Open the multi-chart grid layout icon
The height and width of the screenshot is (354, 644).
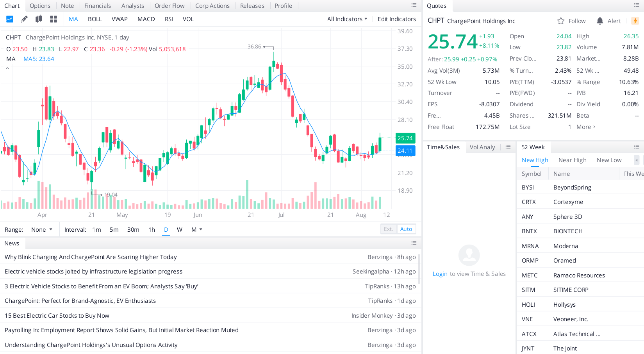pyautogui.click(x=54, y=19)
